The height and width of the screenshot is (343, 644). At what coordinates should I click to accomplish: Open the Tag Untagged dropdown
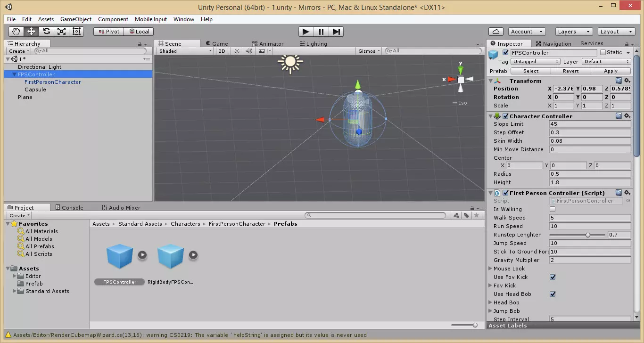536,62
